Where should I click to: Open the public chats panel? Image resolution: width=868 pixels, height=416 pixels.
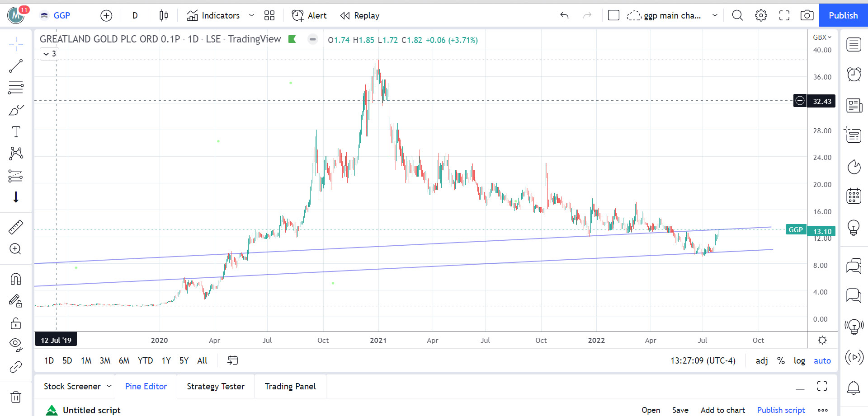[854, 266]
